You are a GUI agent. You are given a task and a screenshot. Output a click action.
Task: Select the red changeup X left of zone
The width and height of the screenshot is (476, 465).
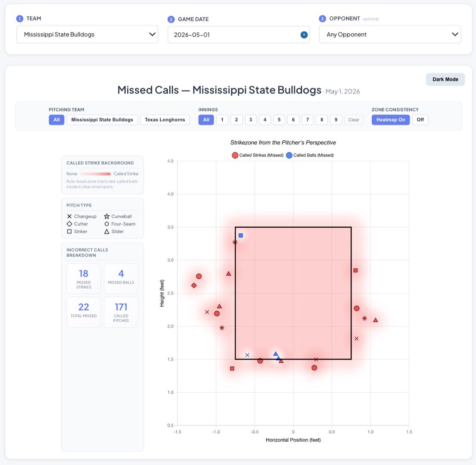(207, 312)
